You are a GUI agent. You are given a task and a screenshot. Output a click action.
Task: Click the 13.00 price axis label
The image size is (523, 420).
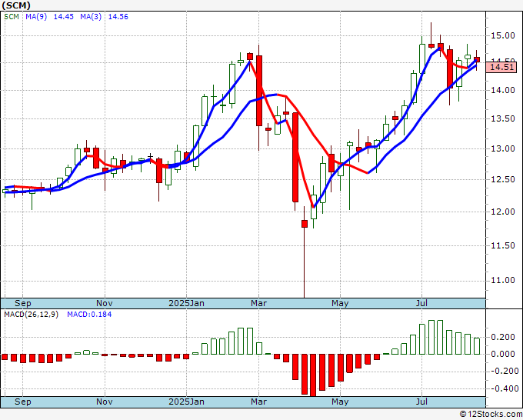pyautogui.click(x=503, y=148)
